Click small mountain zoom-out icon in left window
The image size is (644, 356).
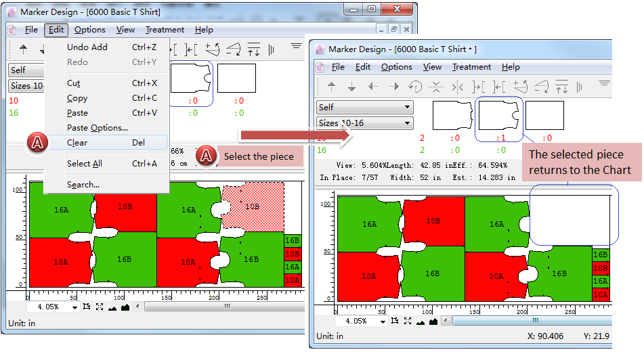(112, 307)
